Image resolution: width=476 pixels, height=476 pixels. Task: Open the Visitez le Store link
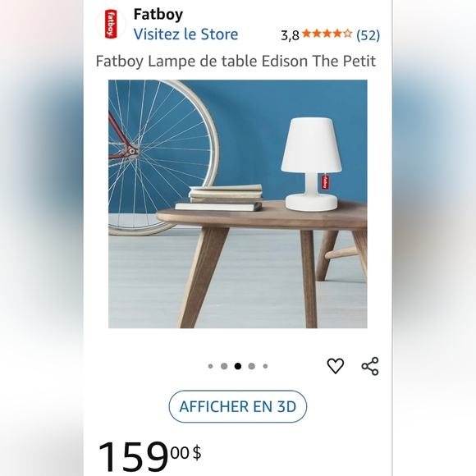[x=185, y=34]
